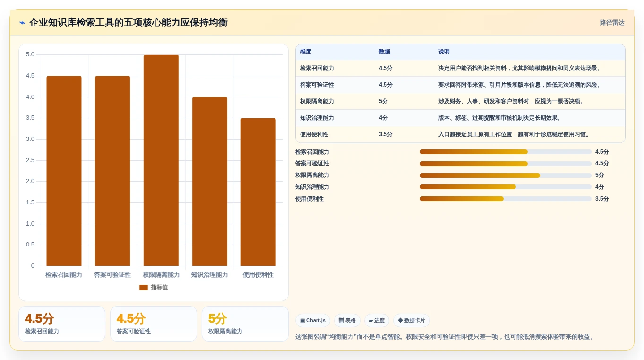Click the description starting 要求回答附带来源
Screen dimensions: 644x360
520,85
